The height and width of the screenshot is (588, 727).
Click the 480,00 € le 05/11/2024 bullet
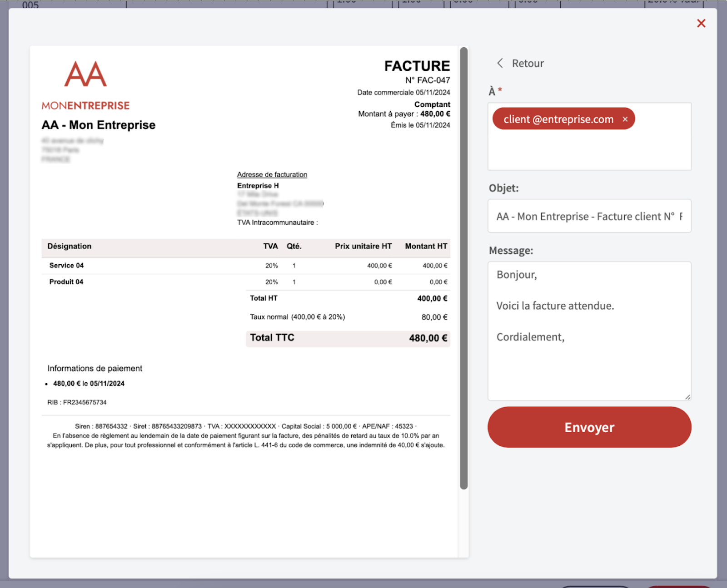[89, 383]
